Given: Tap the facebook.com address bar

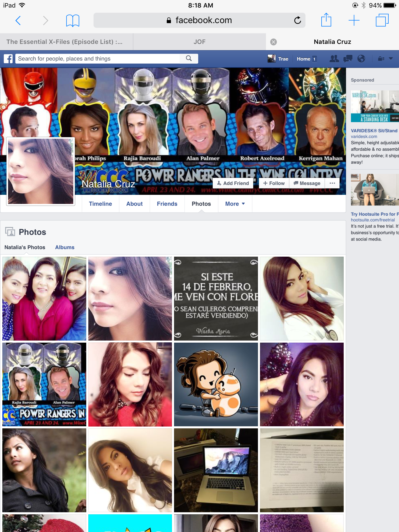Looking at the screenshot, I should pos(199,20).
